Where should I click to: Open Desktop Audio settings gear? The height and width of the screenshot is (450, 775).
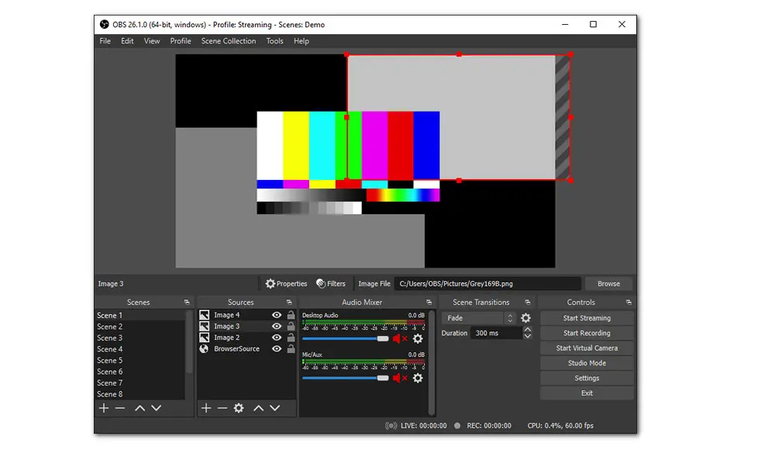(418, 339)
